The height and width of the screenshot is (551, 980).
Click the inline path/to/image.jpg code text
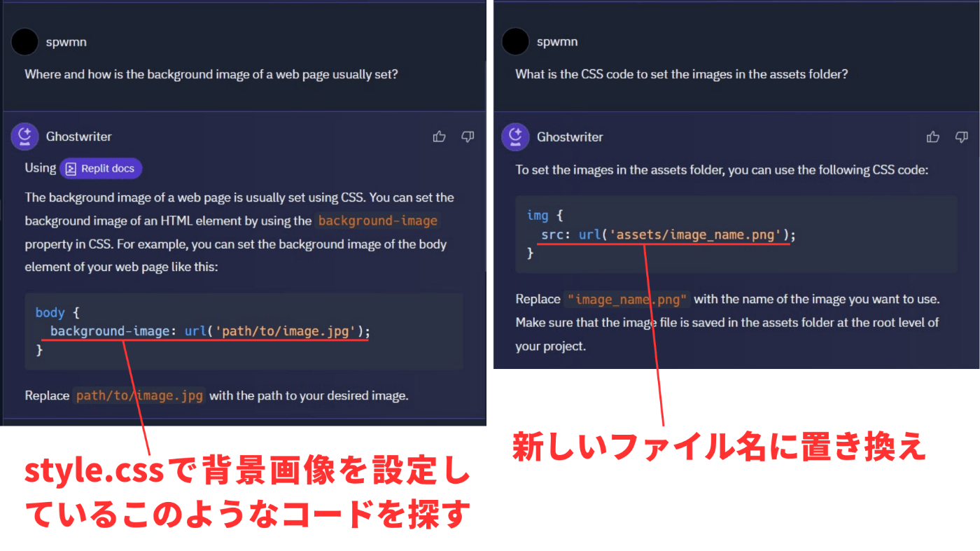point(140,396)
